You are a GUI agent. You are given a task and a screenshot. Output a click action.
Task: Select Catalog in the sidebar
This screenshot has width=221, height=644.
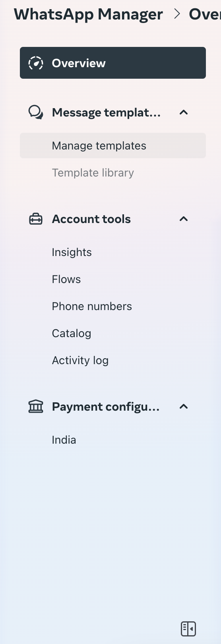click(x=72, y=334)
